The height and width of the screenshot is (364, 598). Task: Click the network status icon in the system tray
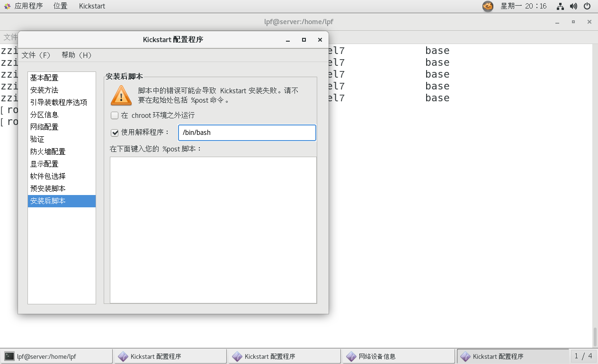pyautogui.click(x=561, y=6)
